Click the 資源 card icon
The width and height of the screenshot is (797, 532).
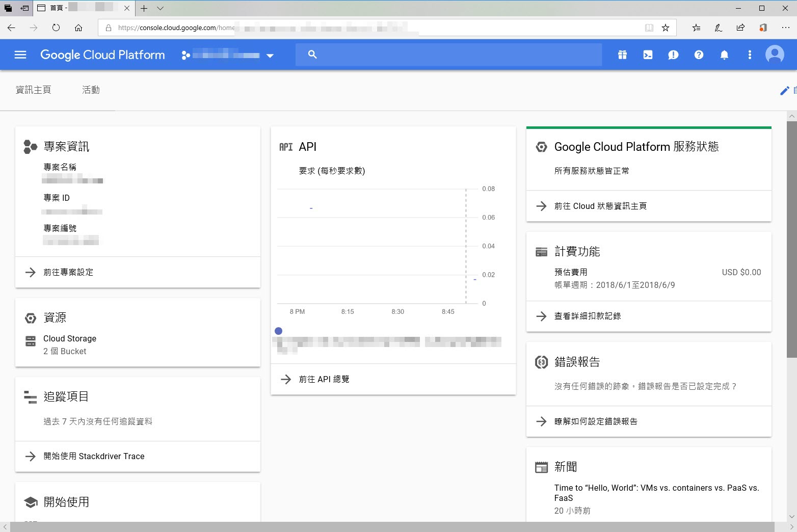(31, 318)
